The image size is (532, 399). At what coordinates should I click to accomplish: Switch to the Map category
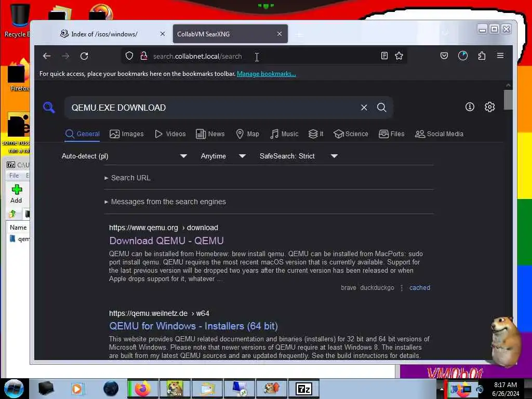[x=248, y=134]
